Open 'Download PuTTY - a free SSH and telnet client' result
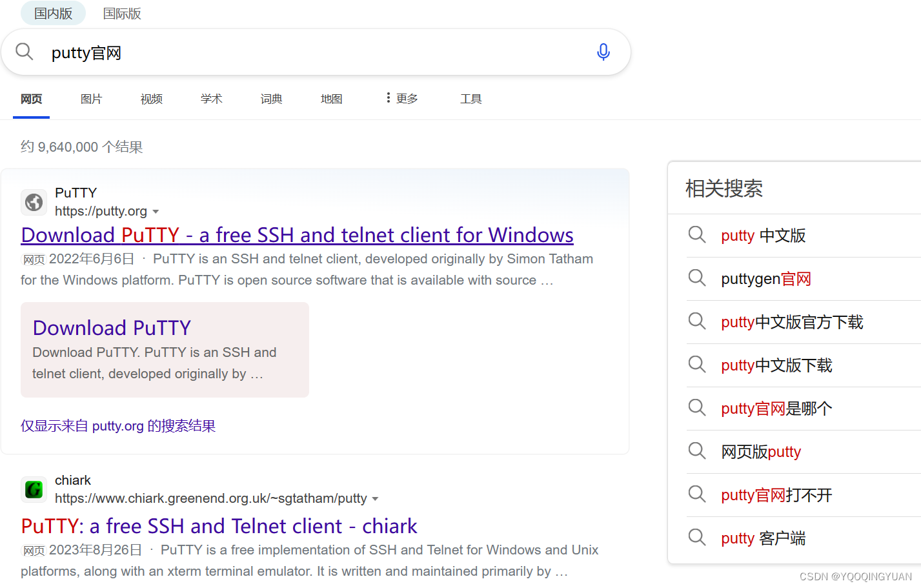This screenshot has width=921, height=588. pos(297,235)
